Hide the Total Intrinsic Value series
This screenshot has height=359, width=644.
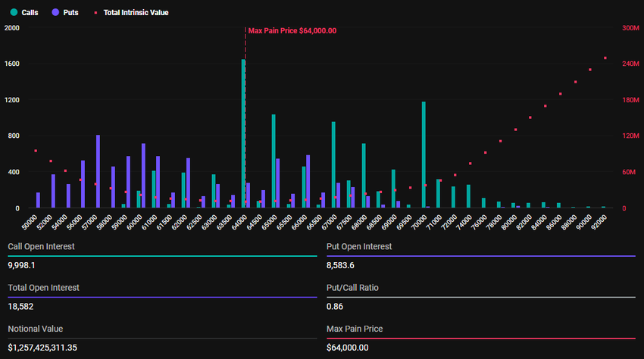pos(130,13)
